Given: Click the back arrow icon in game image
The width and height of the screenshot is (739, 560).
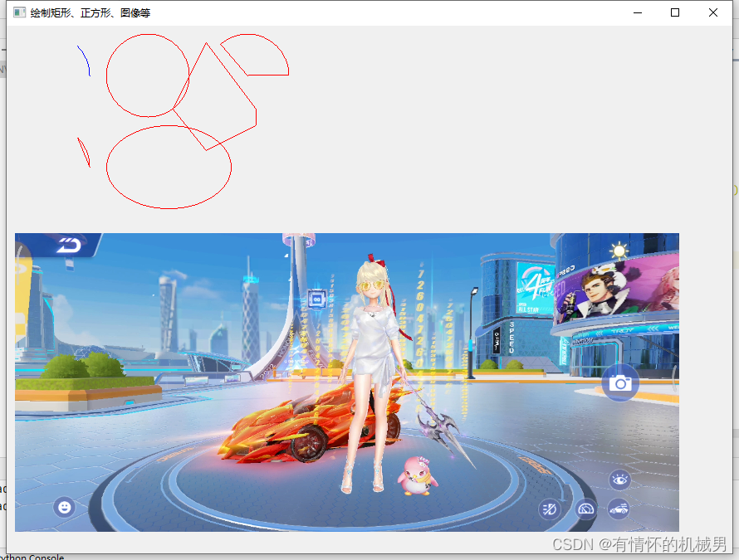Looking at the screenshot, I should [69, 246].
